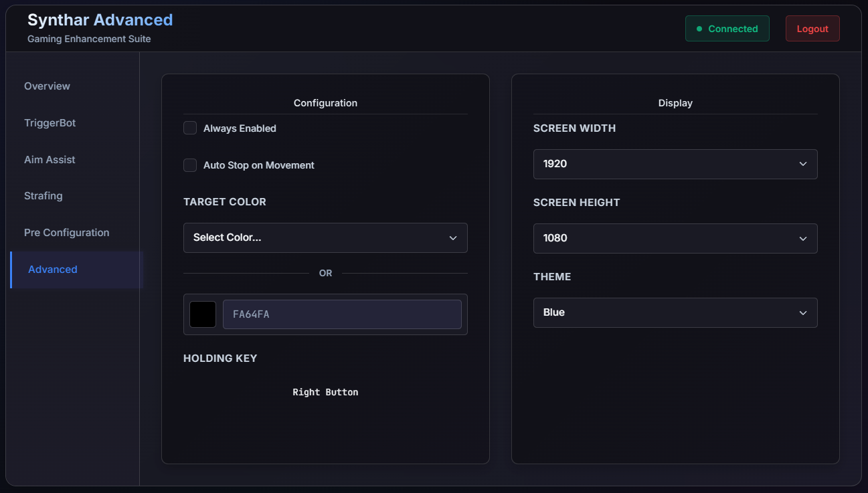Click the black color swatch preview
The image size is (868, 493).
coord(202,314)
